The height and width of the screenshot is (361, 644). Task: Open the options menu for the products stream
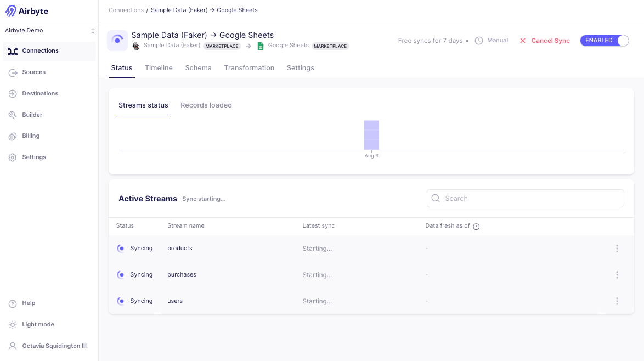pos(617,249)
